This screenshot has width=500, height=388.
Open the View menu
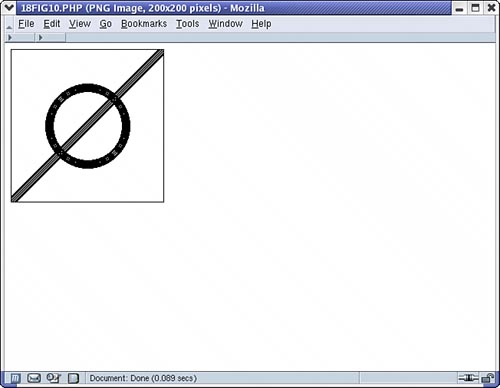click(x=80, y=24)
